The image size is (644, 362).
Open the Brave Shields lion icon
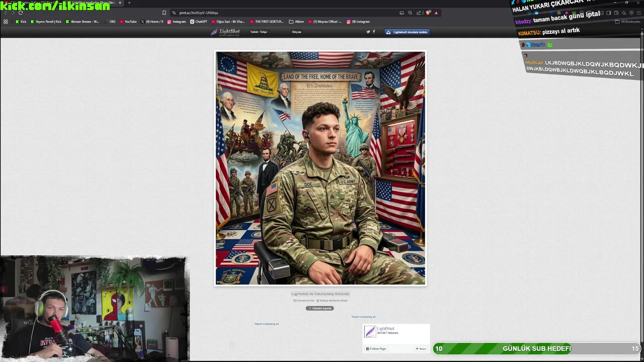click(428, 13)
